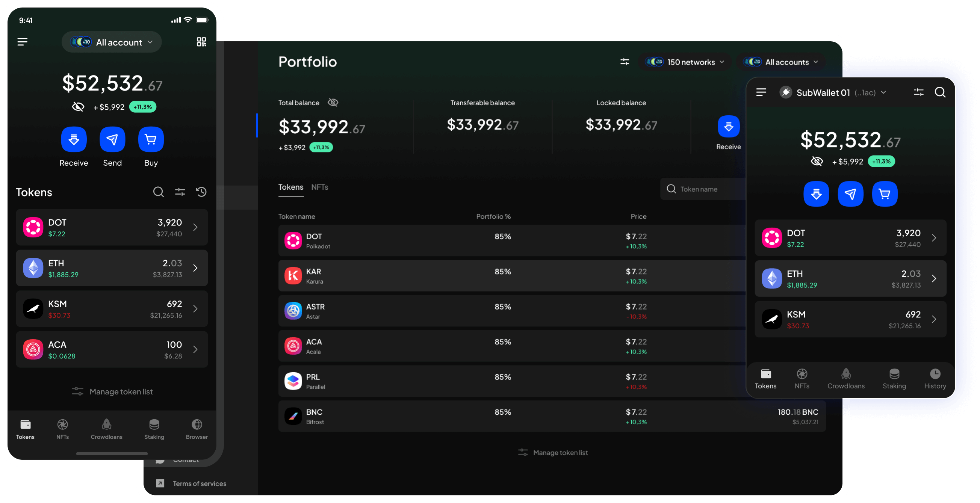980x503 pixels.
Task: Open hamburger menu in left phone mockup
Action: click(x=23, y=42)
